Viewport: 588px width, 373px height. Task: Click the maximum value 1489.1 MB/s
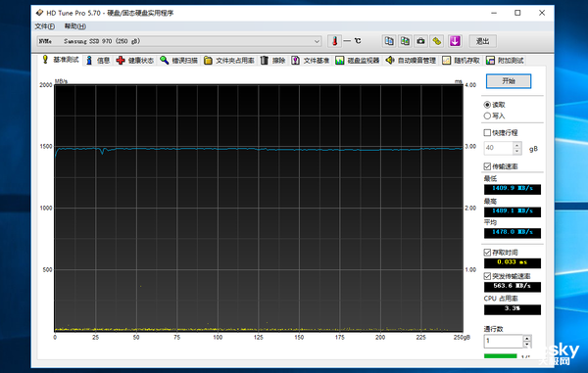[513, 211]
